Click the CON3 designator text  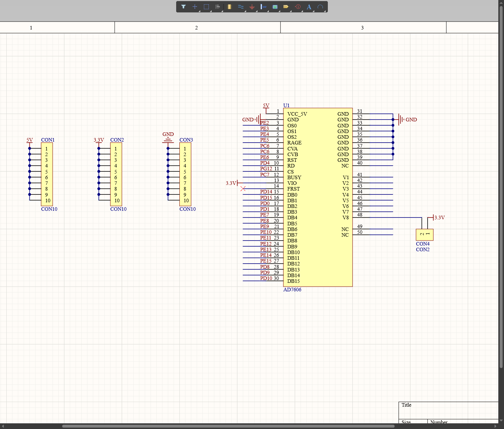point(186,140)
